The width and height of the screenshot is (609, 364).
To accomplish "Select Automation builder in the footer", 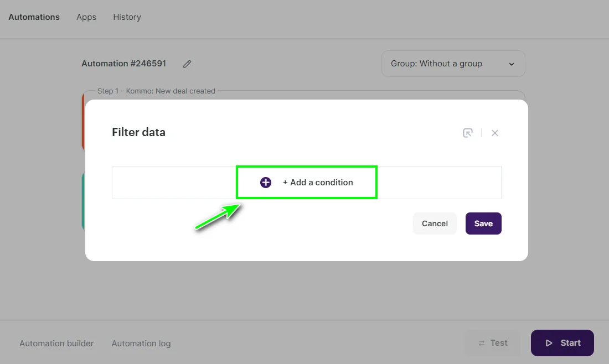I will pos(56,343).
